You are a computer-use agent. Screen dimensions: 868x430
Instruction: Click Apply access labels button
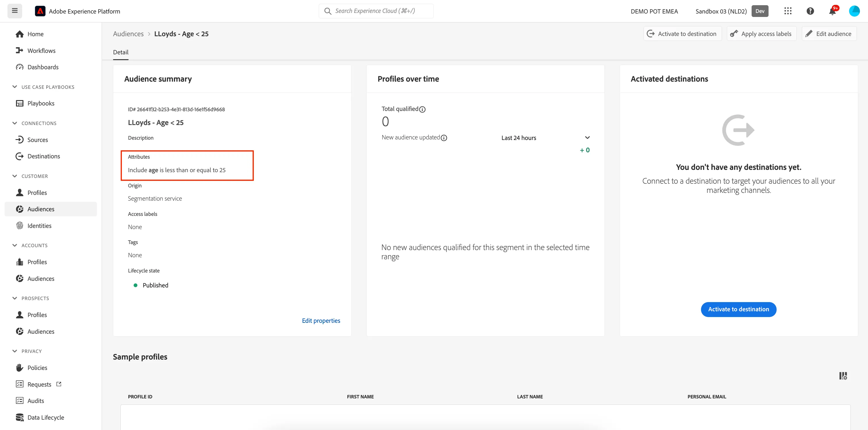tap(761, 34)
